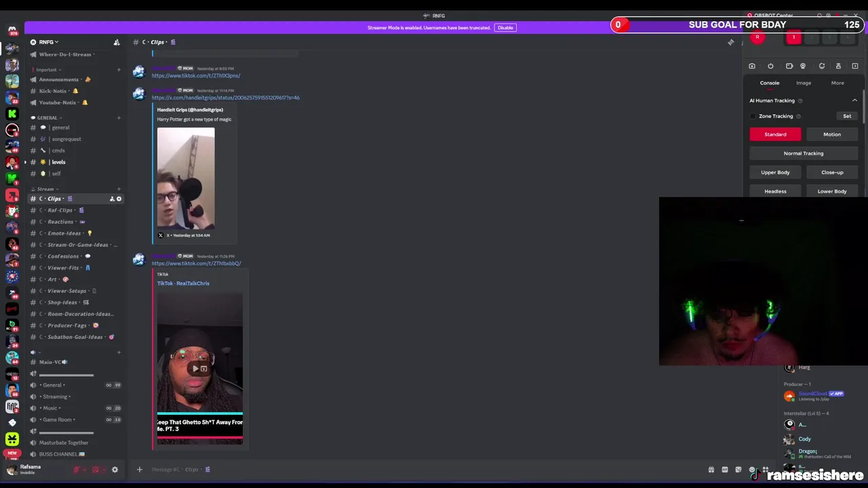Toggle the muted microphone button
The width and height of the screenshot is (868, 488).
pos(77,470)
